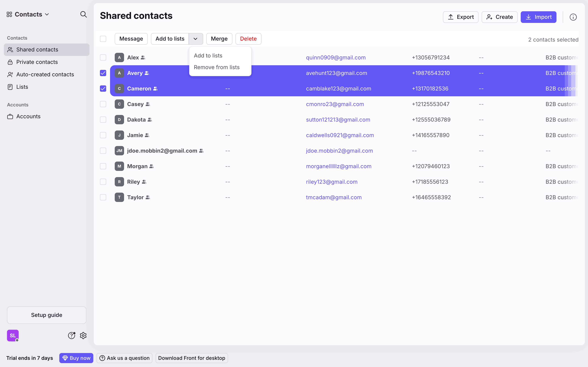The width and height of the screenshot is (588, 367).
Task: Check the Casey contact checkbox
Action: 103,104
